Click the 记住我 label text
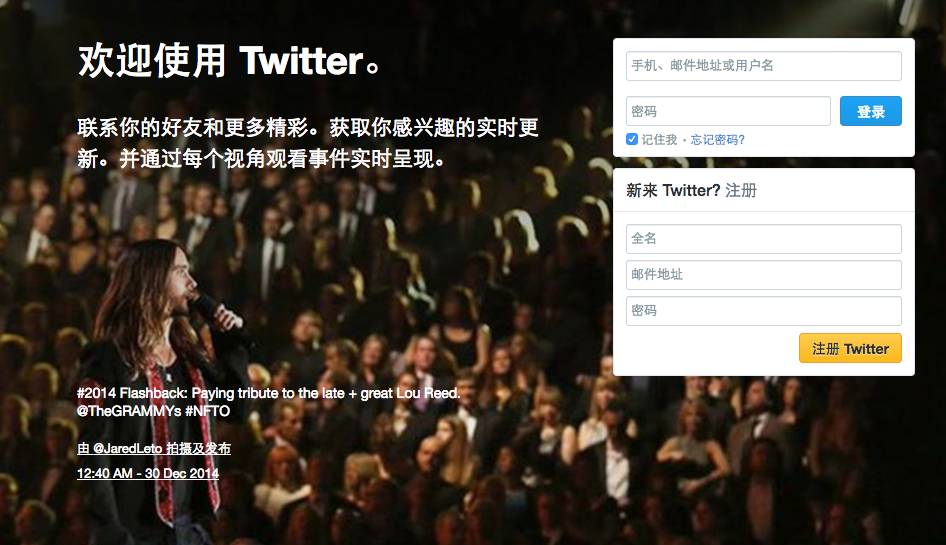This screenshot has width=946, height=545. click(x=659, y=139)
